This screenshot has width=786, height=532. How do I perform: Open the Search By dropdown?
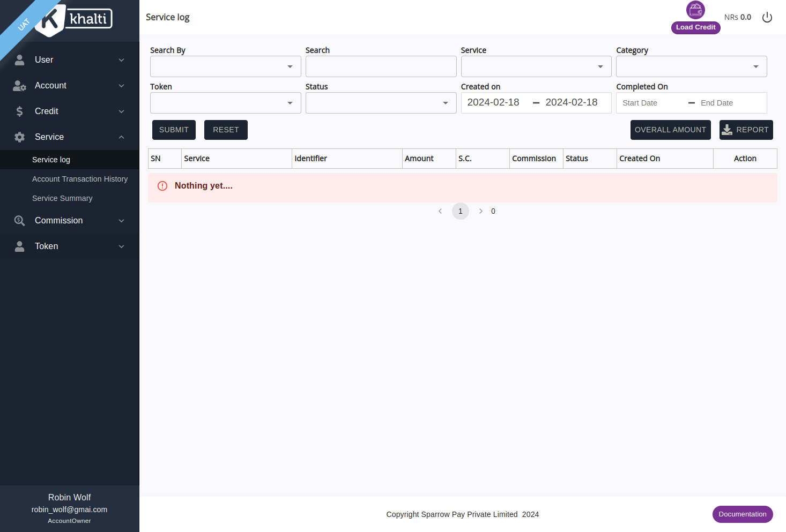click(226, 66)
